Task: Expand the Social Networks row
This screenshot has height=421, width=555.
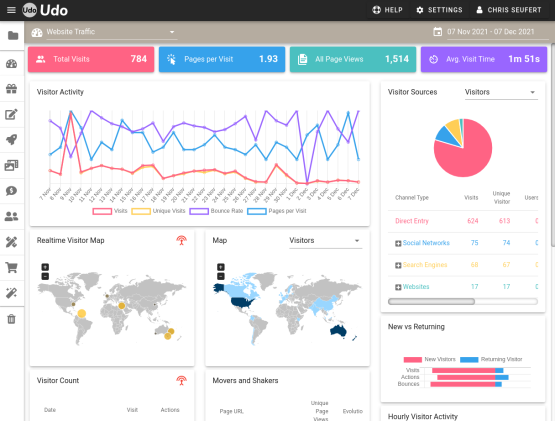Action: [x=398, y=243]
